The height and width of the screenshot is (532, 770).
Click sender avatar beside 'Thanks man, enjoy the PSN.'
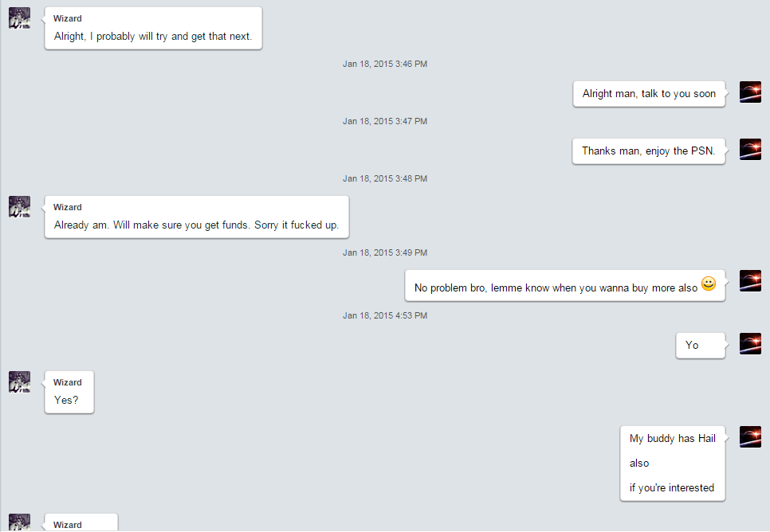[750, 149]
